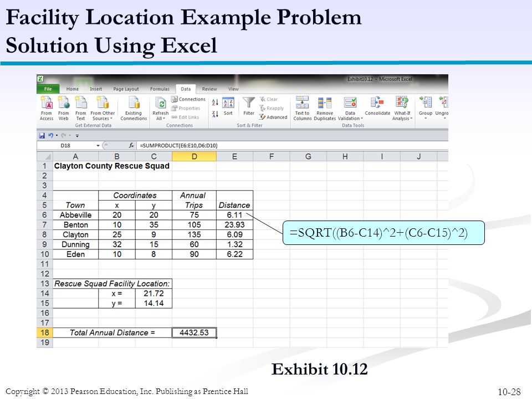Select the Benton town cell
Screen dimensions: 532x399
(76, 225)
